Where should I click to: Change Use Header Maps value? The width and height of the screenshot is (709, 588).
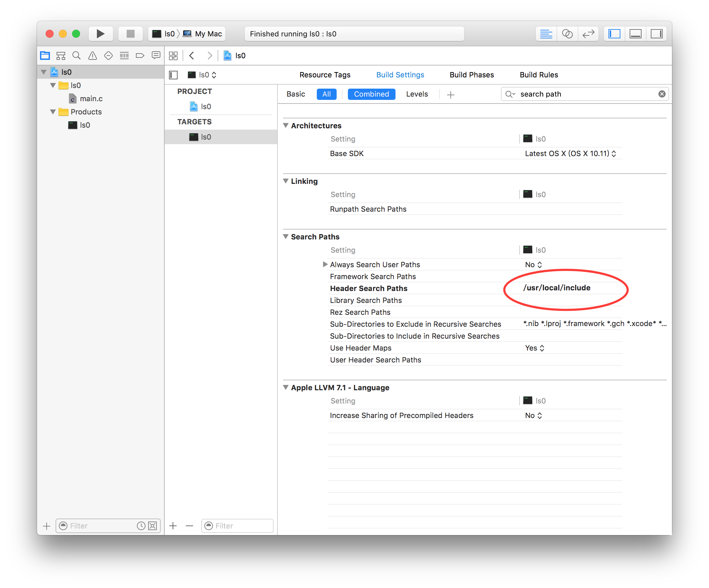(x=534, y=348)
